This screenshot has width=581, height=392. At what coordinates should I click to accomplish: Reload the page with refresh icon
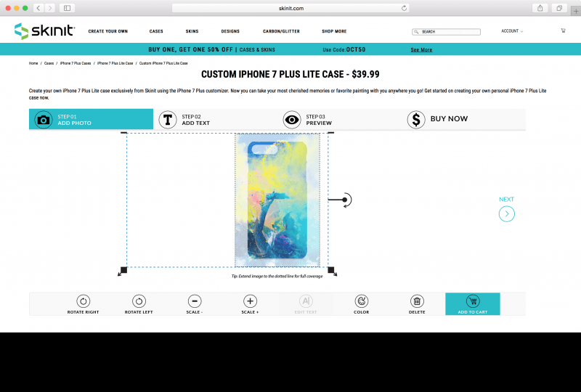pyautogui.click(x=404, y=8)
